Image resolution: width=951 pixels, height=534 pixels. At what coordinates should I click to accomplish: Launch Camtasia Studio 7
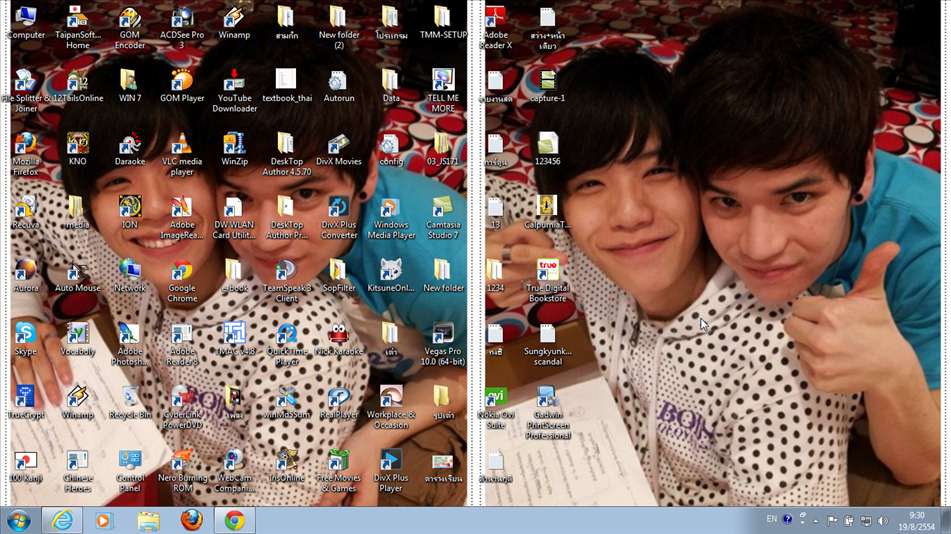click(x=443, y=218)
